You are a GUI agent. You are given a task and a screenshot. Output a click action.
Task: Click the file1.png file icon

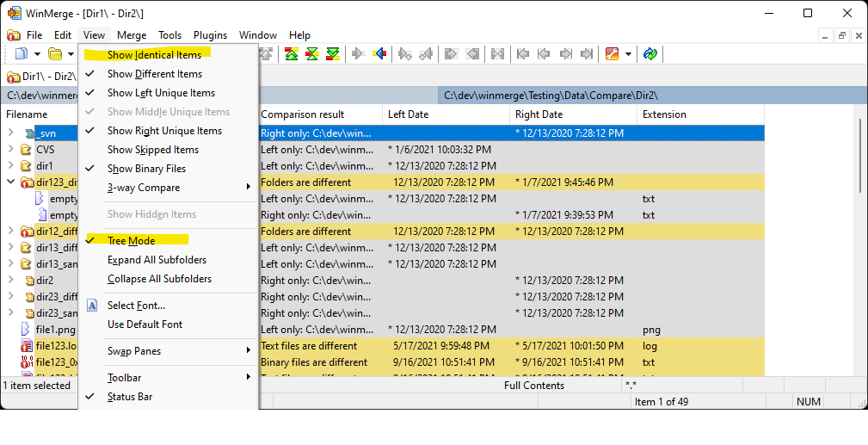(26, 329)
